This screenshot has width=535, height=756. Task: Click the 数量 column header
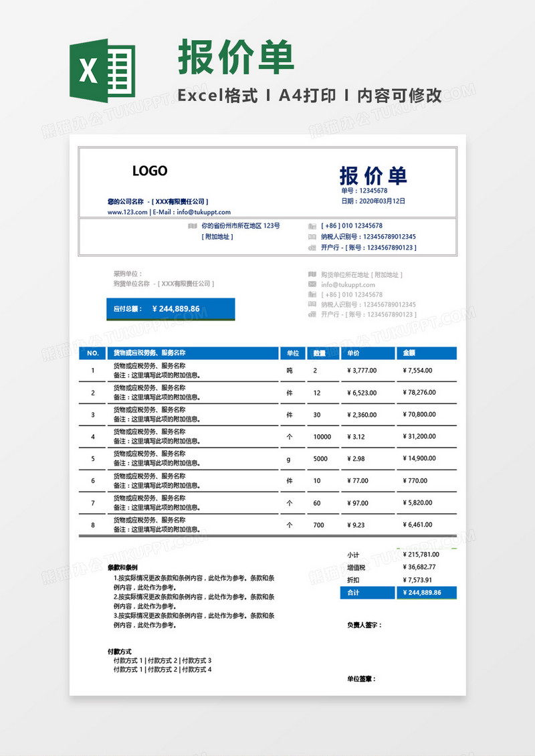pos(323,353)
